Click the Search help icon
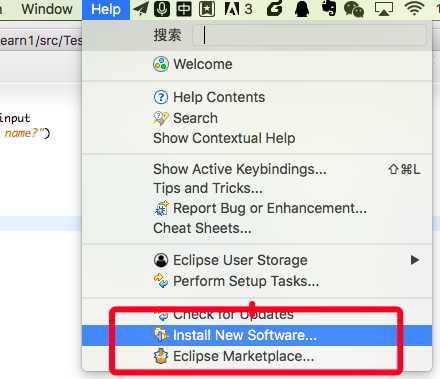Viewport: 440px width, 379px height. point(161,118)
